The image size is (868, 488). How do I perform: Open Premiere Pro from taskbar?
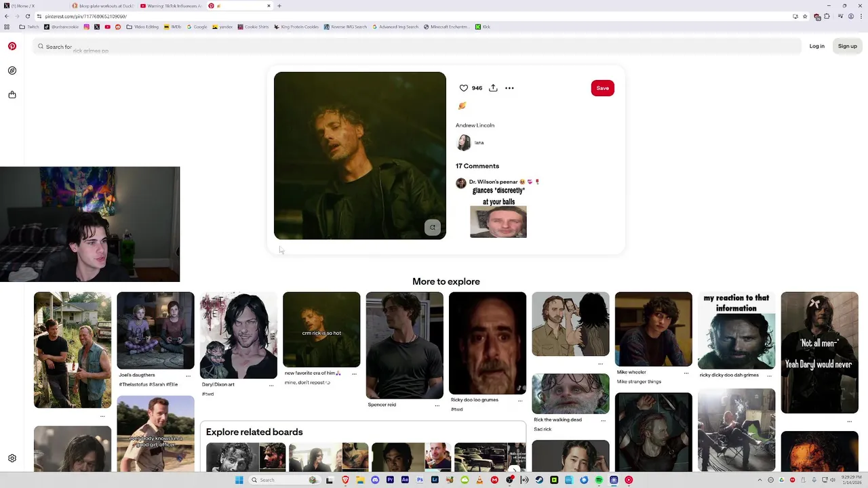click(x=390, y=480)
